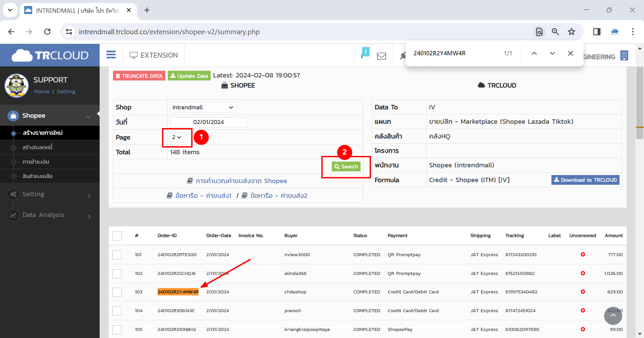Screen dimensions: 644x338
Task: Check the box for order 102
Action: click(x=117, y=274)
